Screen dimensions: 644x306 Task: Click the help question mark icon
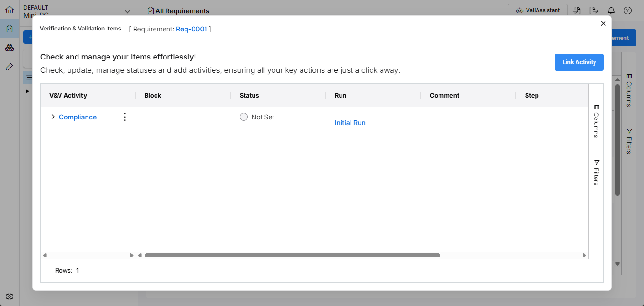click(628, 10)
